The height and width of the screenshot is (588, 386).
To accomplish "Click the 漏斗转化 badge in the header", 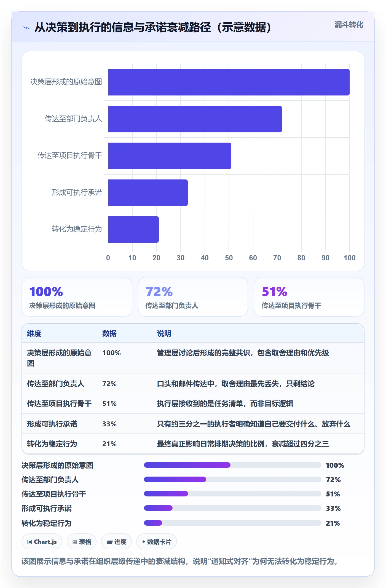I will click(349, 25).
